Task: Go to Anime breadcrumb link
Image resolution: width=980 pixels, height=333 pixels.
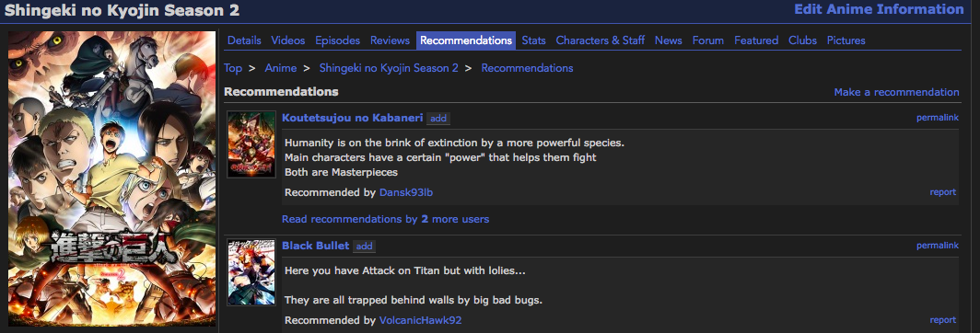Action: [281, 68]
